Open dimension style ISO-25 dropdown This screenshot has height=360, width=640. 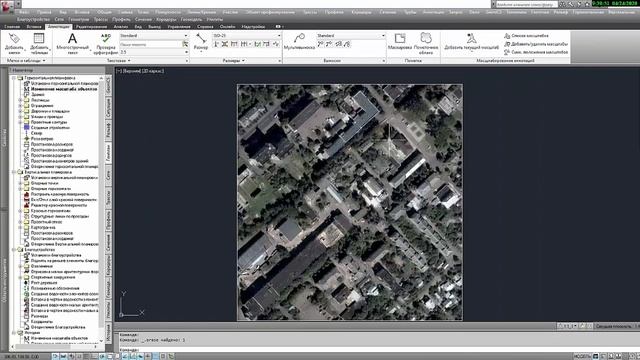(x=247, y=36)
